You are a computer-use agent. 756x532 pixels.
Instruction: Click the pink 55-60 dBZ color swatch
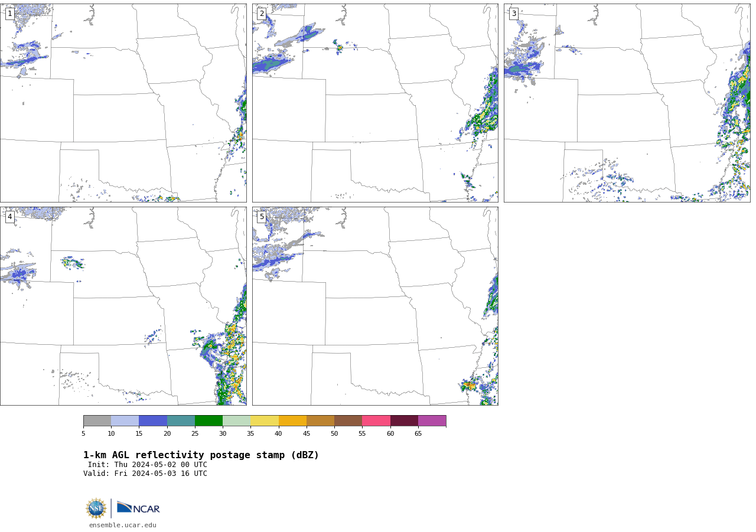[x=376, y=421]
